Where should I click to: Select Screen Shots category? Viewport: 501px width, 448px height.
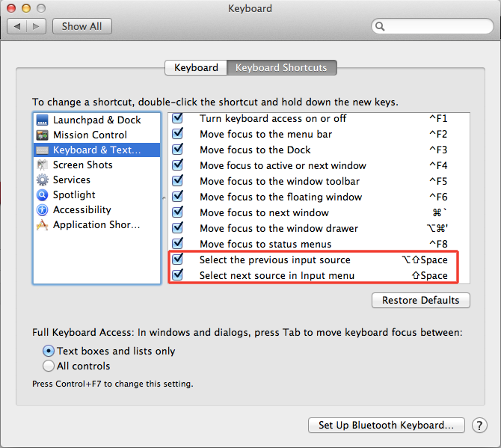(x=96, y=165)
